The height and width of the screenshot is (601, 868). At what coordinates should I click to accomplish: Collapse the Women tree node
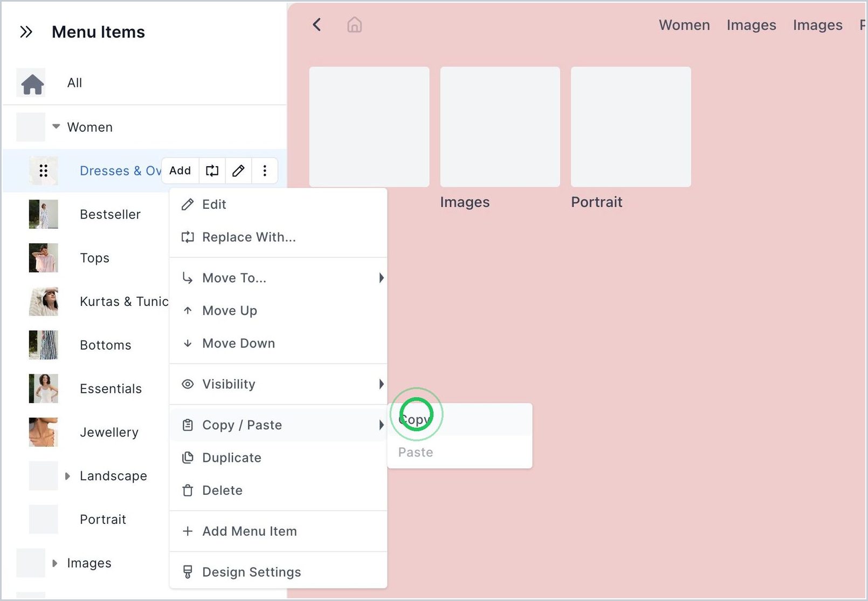tap(56, 127)
